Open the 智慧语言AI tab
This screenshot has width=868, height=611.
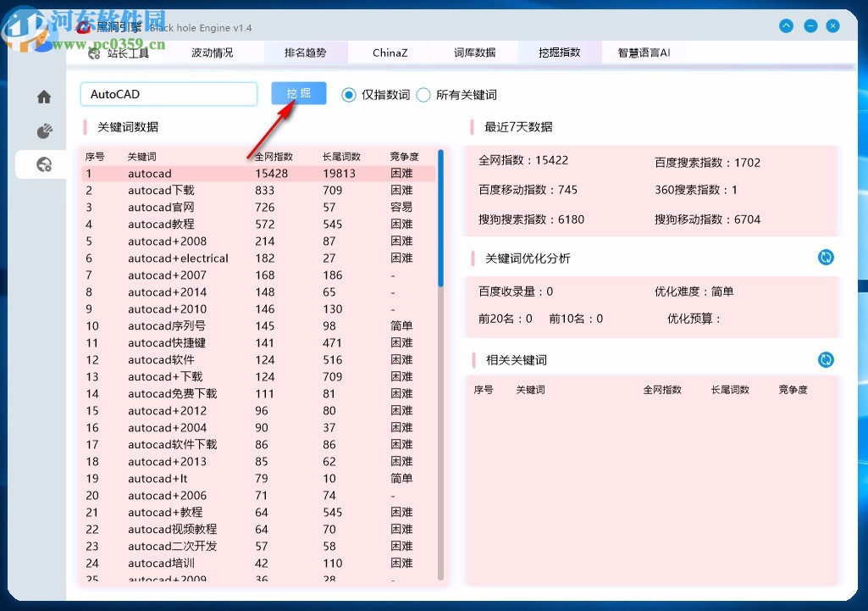tap(644, 53)
